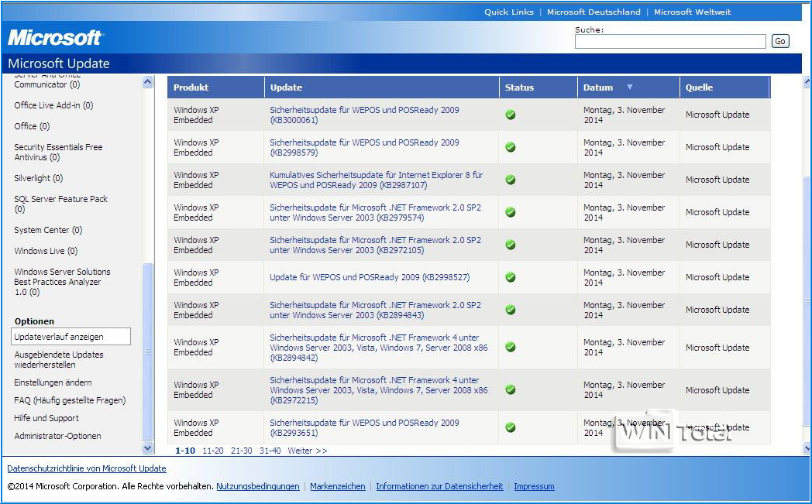Click green status icon for KB2979574 row
812x504 pixels.
[x=511, y=212]
